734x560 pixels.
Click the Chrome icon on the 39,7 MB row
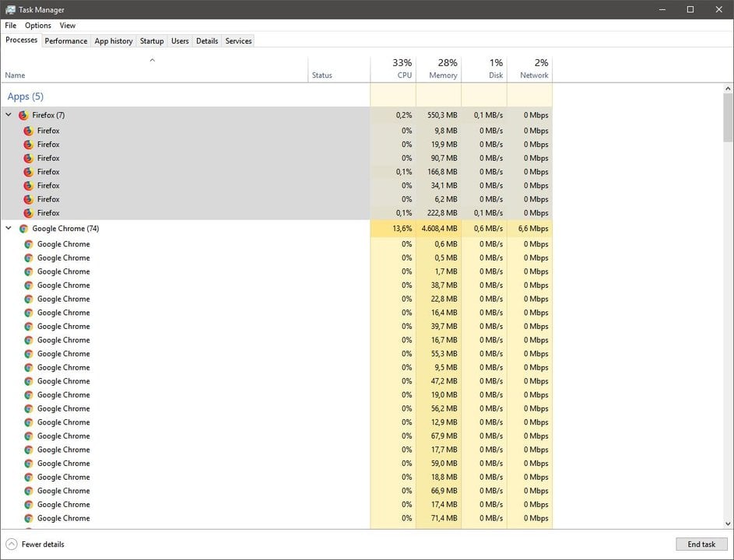point(29,327)
